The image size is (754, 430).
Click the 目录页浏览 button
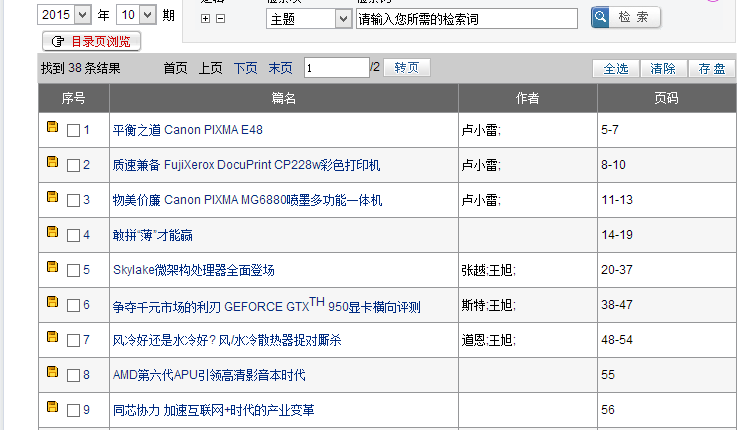coord(91,41)
